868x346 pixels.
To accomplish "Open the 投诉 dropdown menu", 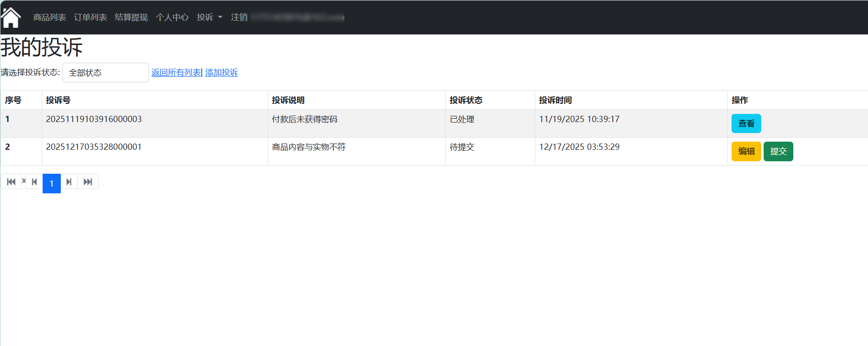I will [x=209, y=18].
